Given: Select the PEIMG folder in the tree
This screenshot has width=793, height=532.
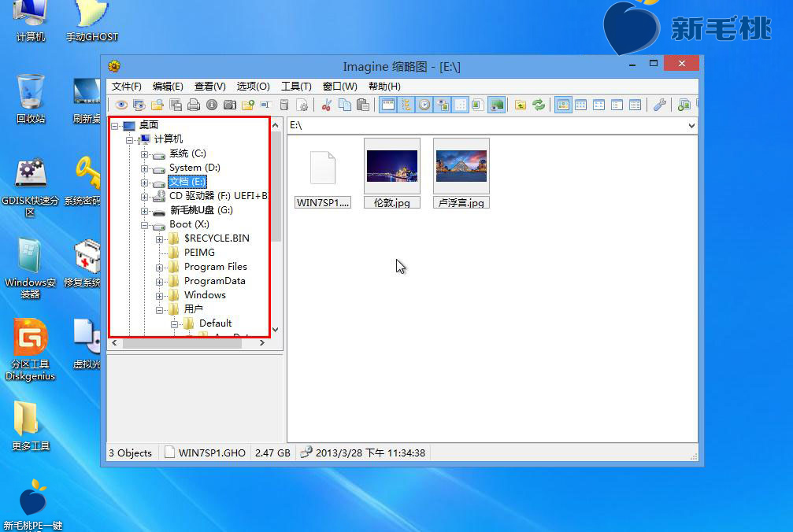Looking at the screenshot, I should 199,253.
